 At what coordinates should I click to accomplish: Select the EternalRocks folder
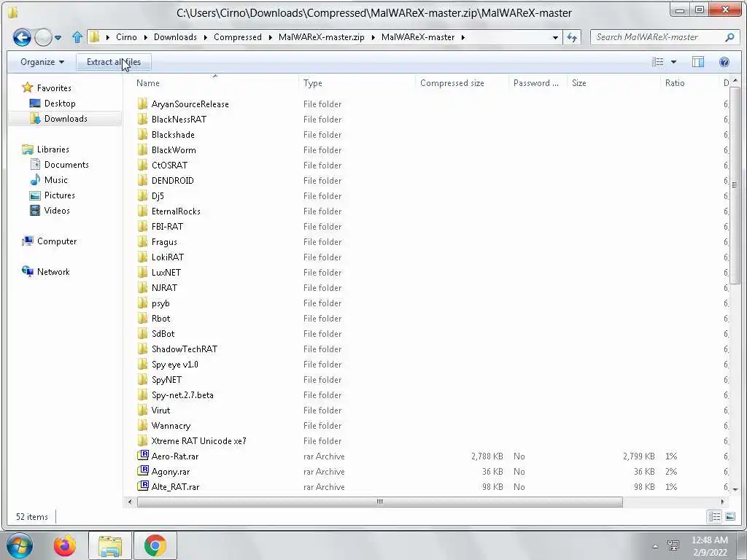point(175,211)
